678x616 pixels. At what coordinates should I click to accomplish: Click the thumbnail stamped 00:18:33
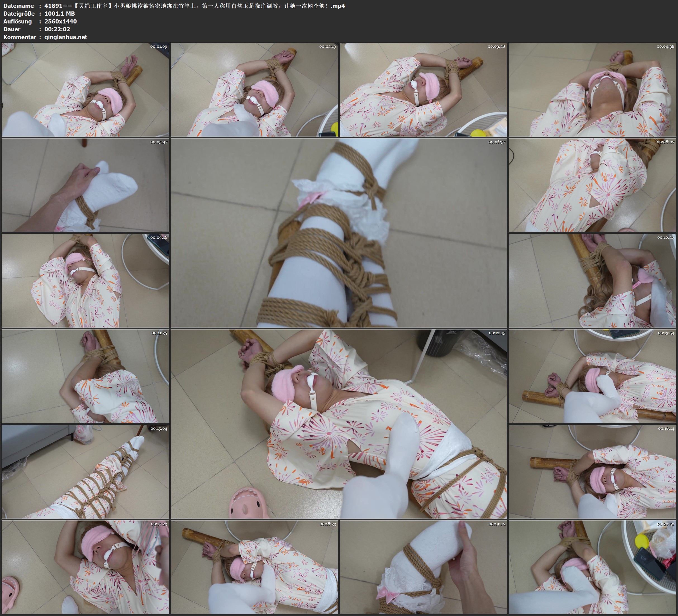(x=254, y=567)
